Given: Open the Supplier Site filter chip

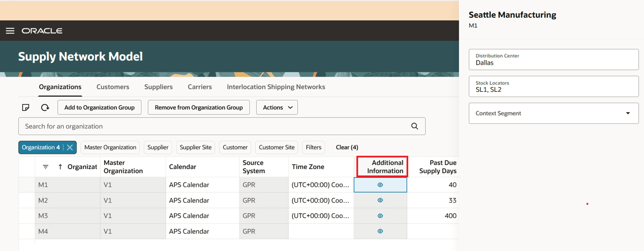Looking at the screenshot, I should pyautogui.click(x=196, y=148).
